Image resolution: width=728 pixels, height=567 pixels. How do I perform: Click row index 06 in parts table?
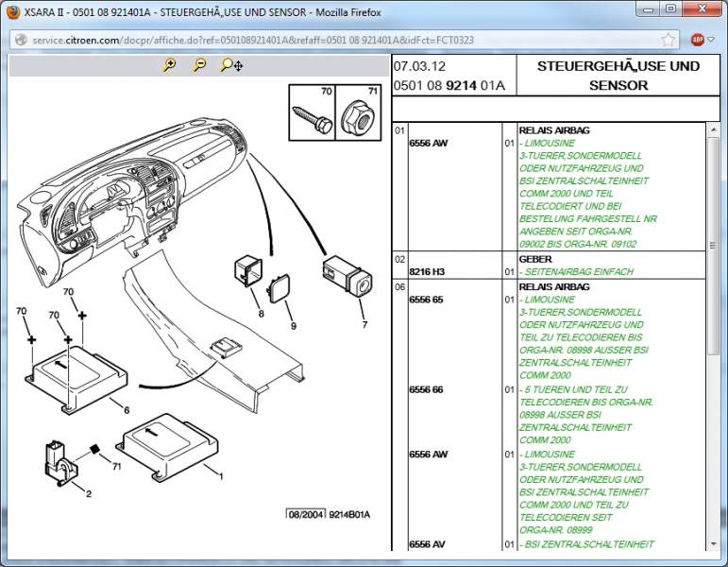[x=399, y=287]
